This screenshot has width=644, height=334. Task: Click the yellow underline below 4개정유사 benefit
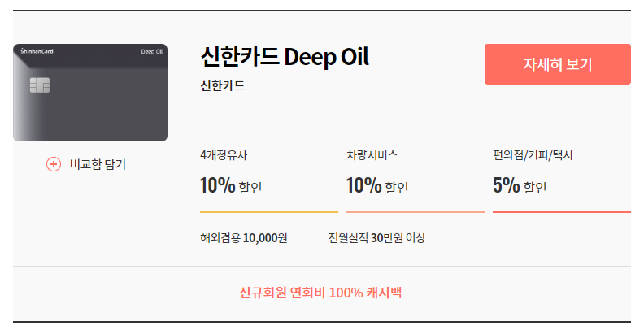point(268,211)
